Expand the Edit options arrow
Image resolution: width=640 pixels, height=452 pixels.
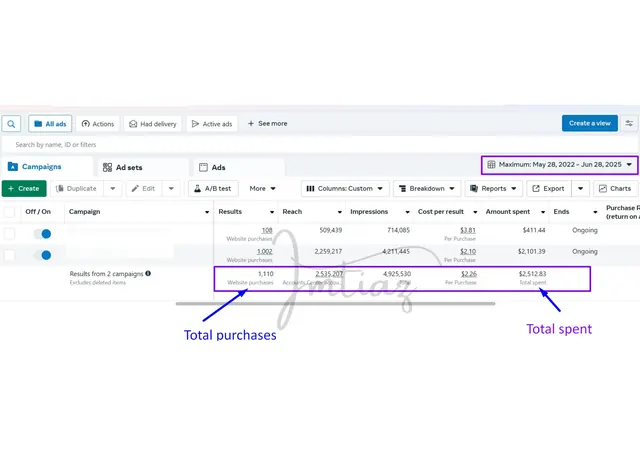point(171,189)
